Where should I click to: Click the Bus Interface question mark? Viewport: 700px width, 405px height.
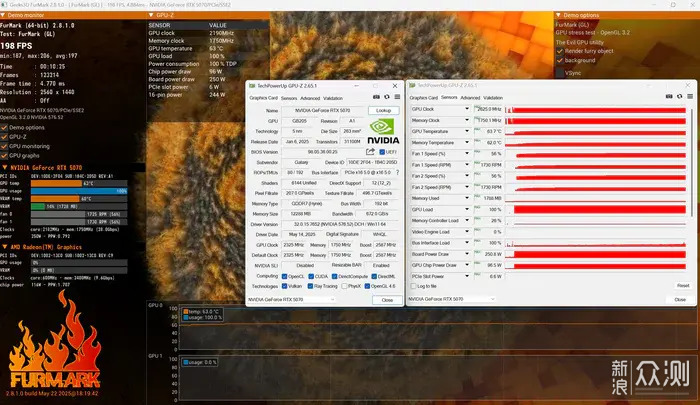397,172
